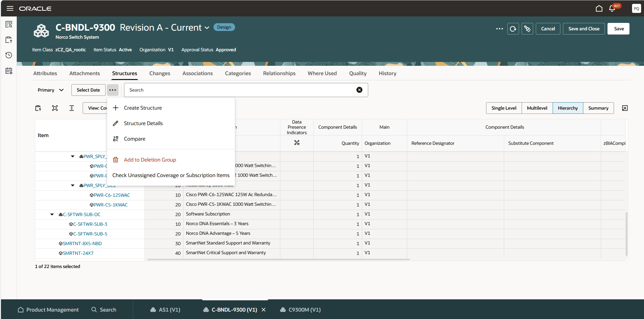Image resolution: width=644 pixels, height=319 pixels.
Task: Open the hamburger navigation menu
Action: pyautogui.click(x=10, y=8)
